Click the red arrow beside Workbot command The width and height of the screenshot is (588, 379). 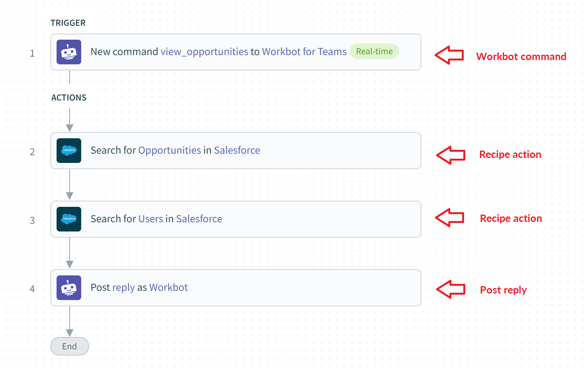click(449, 55)
